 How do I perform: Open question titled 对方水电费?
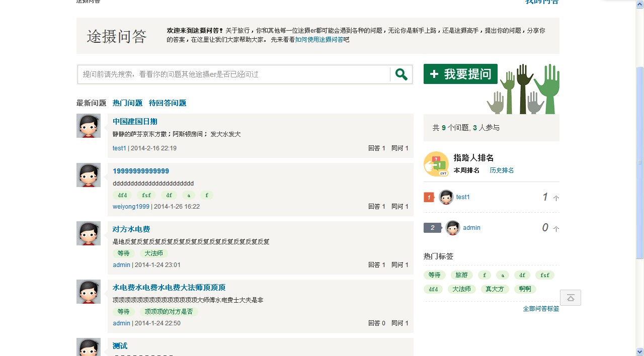131,229
